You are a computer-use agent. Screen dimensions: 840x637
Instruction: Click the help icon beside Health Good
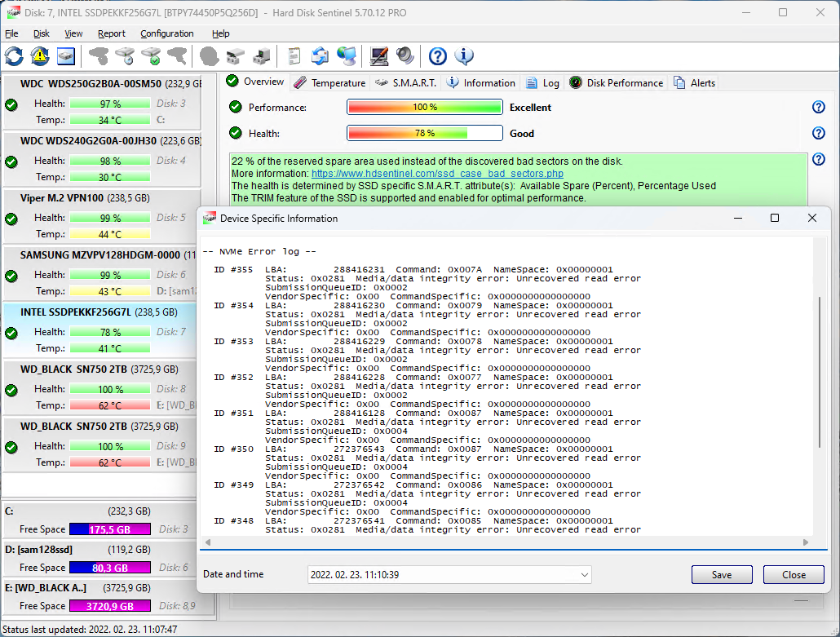click(x=819, y=133)
